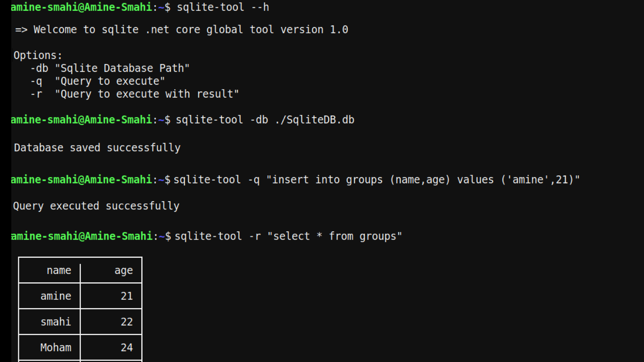644x362 pixels.
Task: Select the "smahi" row name cell
Action: pyautogui.click(x=56, y=322)
